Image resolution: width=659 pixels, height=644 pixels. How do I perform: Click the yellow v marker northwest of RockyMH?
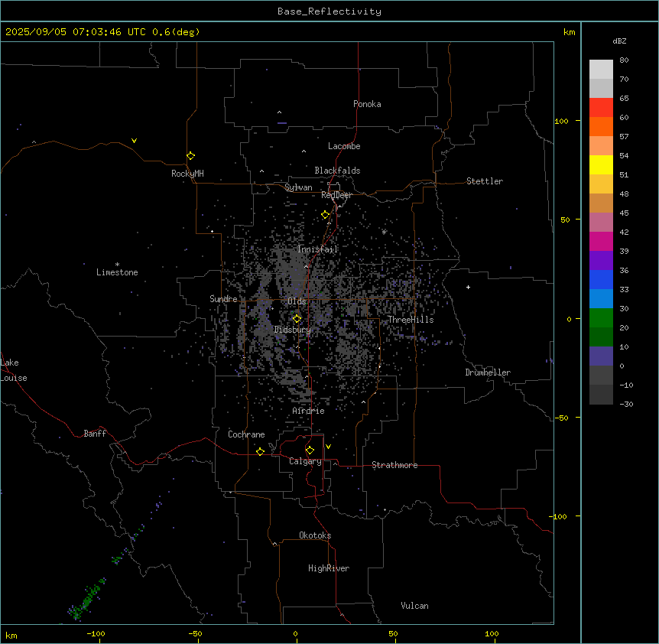coord(134,141)
